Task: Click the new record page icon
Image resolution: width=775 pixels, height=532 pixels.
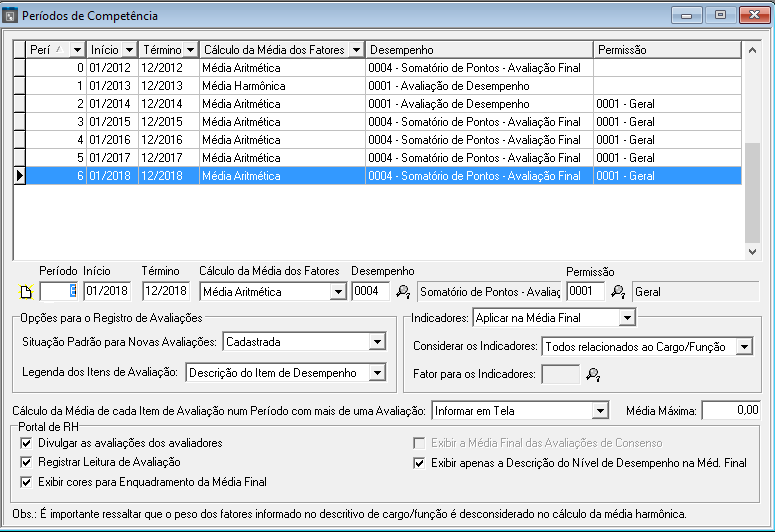Action: pyautogui.click(x=26, y=292)
